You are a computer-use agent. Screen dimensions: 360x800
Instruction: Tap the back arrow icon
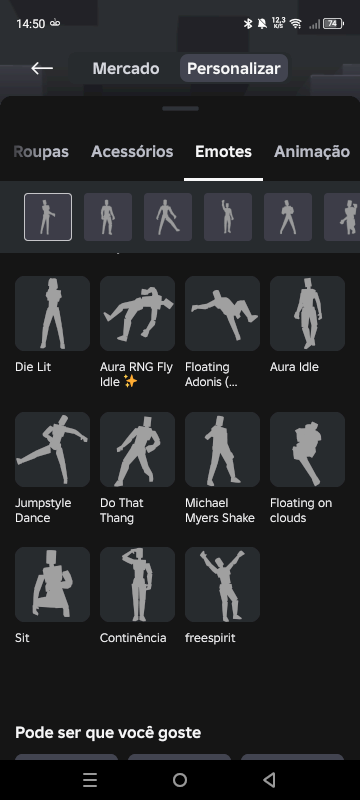click(42, 68)
